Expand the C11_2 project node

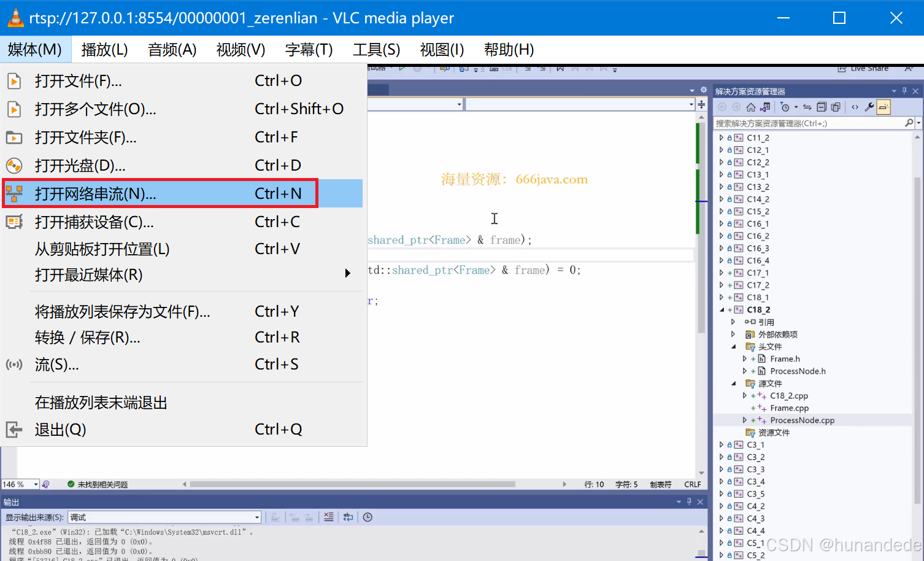(721, 138)
